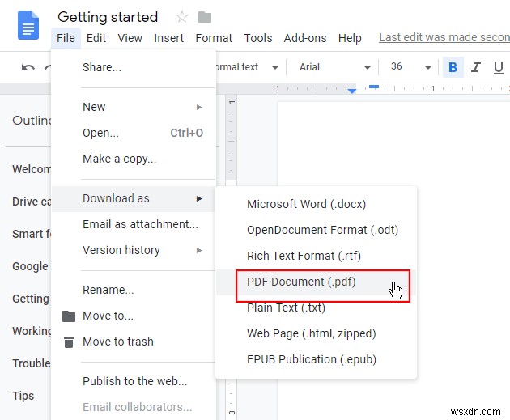Open the Edit menu
The width and height of the screenshot is (510, 420).
96,38
